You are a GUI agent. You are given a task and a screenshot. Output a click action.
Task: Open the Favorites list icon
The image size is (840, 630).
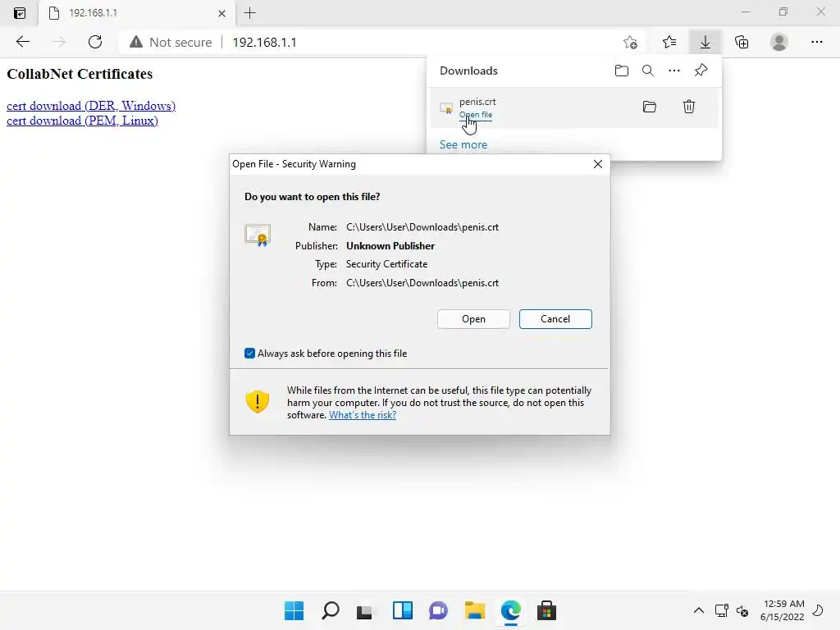[x=669, y=42]
